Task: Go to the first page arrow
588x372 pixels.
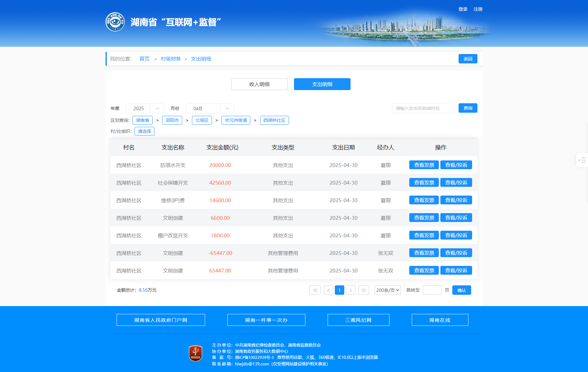Action: (315, 290)
